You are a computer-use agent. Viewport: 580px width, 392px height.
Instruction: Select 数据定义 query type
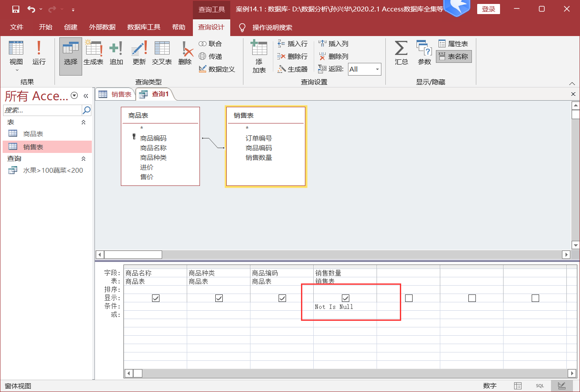point(217,69)
